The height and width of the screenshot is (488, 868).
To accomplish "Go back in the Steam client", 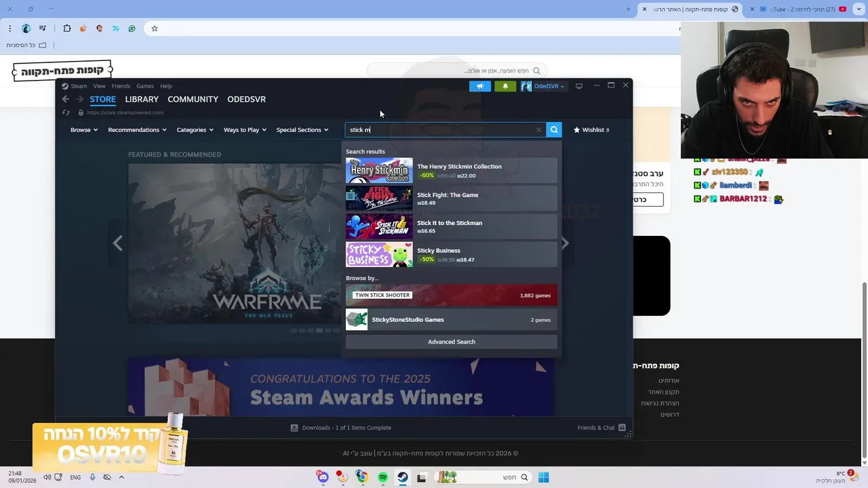I will 66,99.
